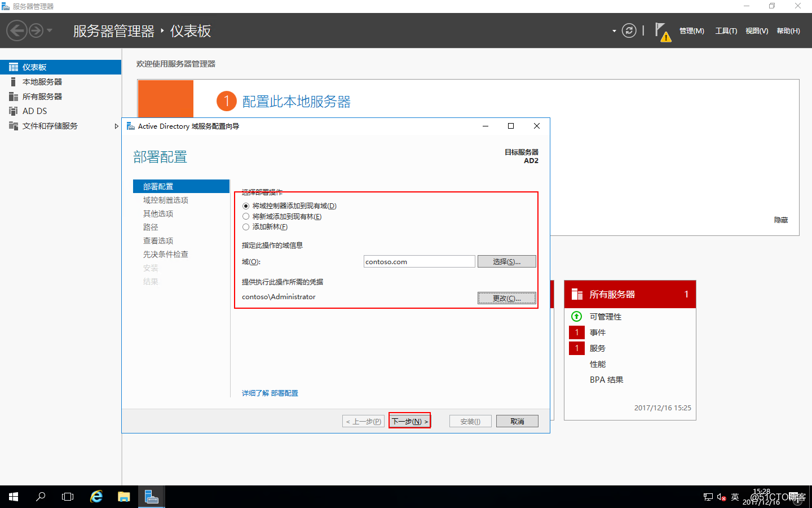Click the AD DS icon in sidebar

pyautogui.click(x=14, y=111)
